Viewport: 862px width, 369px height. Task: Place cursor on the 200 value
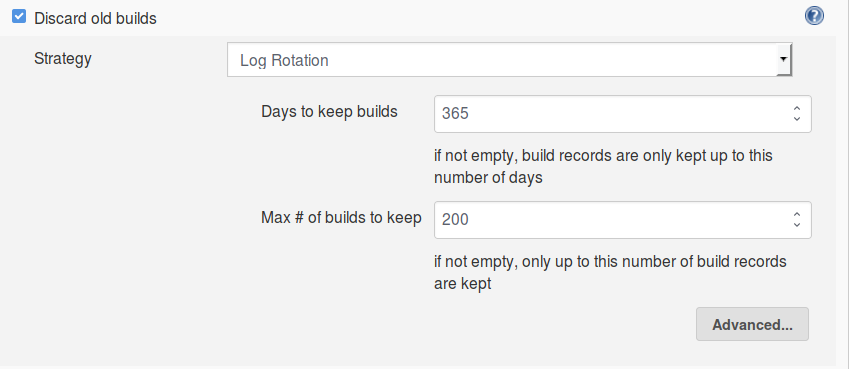point(455,220)
